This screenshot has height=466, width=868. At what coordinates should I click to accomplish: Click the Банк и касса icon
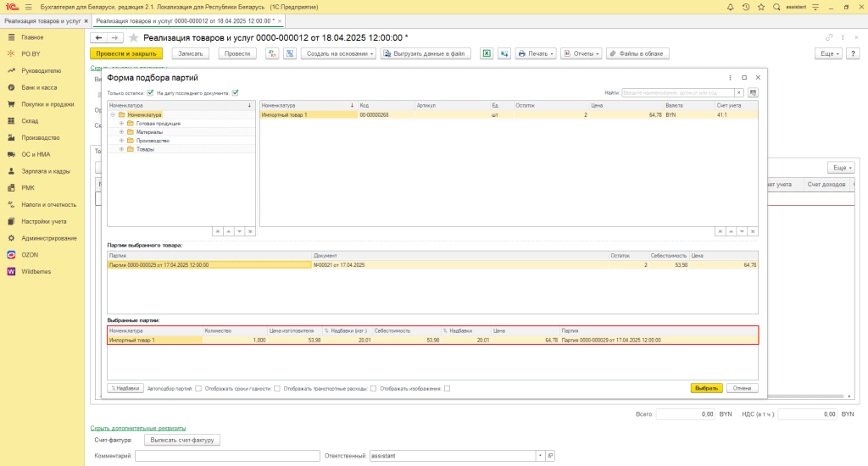pos(11,87)
